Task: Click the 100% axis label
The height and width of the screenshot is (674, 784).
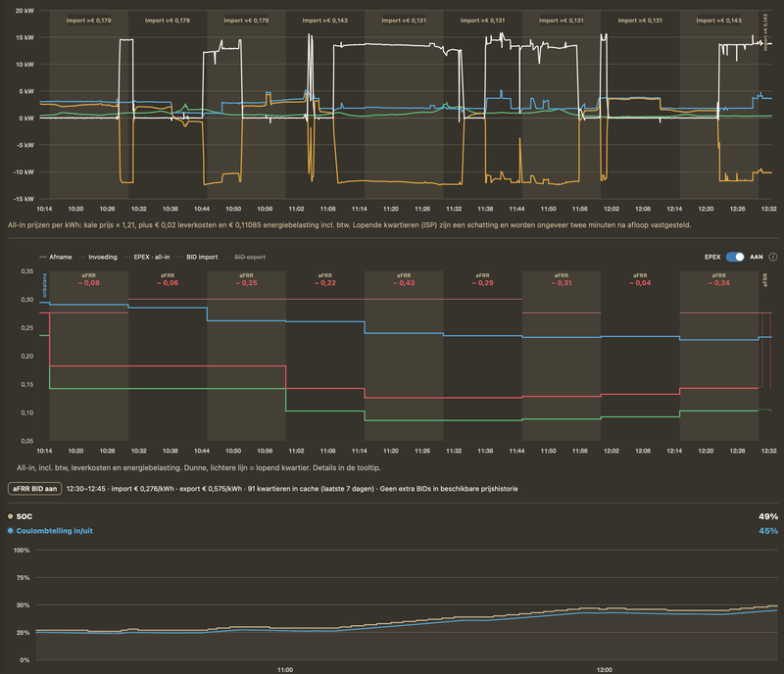Action: point(22,551)
